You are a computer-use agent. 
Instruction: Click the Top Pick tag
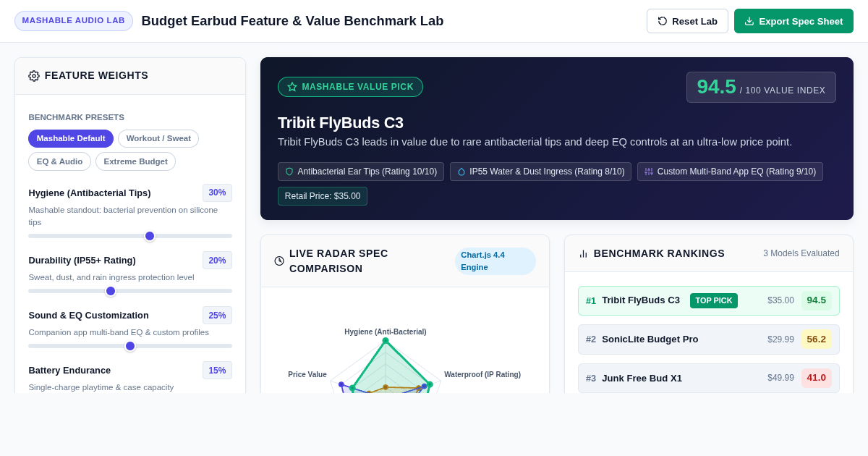click(714, 300)
